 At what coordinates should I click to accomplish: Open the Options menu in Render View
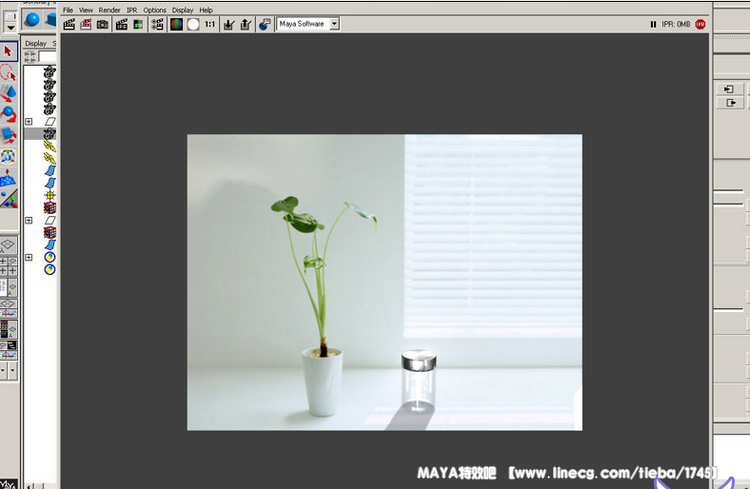[155, 10]
